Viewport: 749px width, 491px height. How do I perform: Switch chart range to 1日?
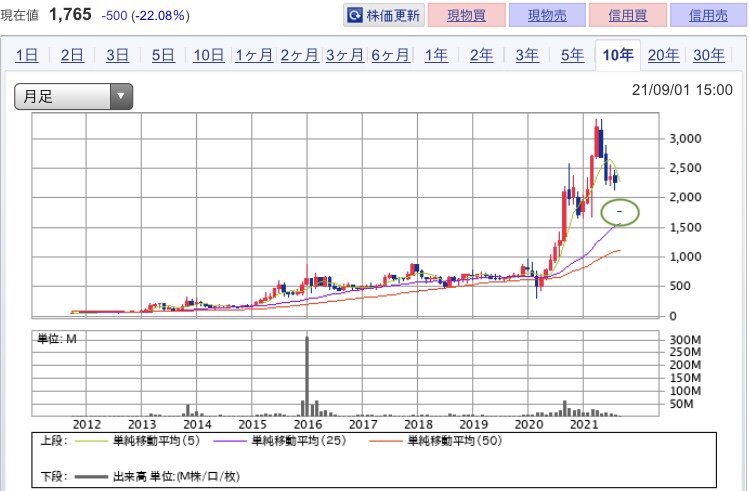(x=27, y=55)
